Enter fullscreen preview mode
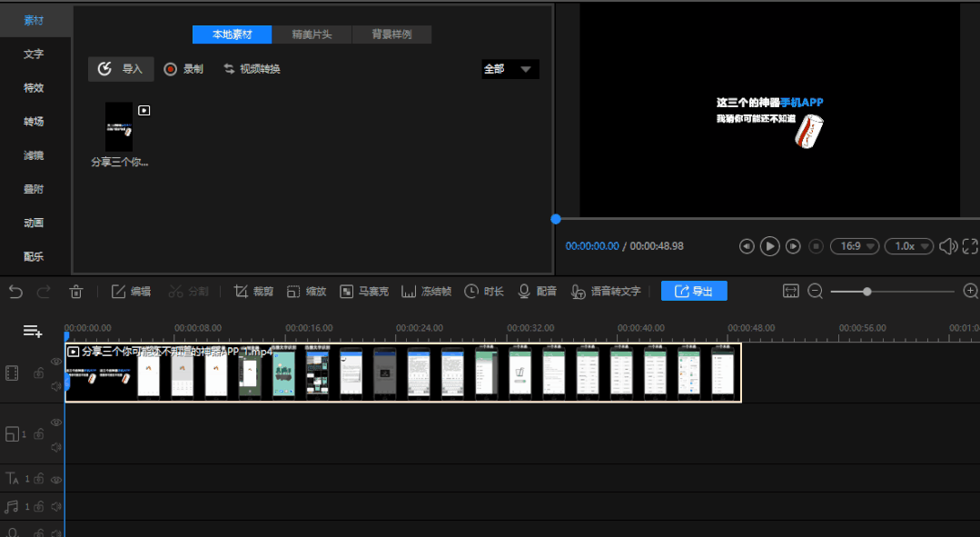980x537 pixels. click(970, 246)
